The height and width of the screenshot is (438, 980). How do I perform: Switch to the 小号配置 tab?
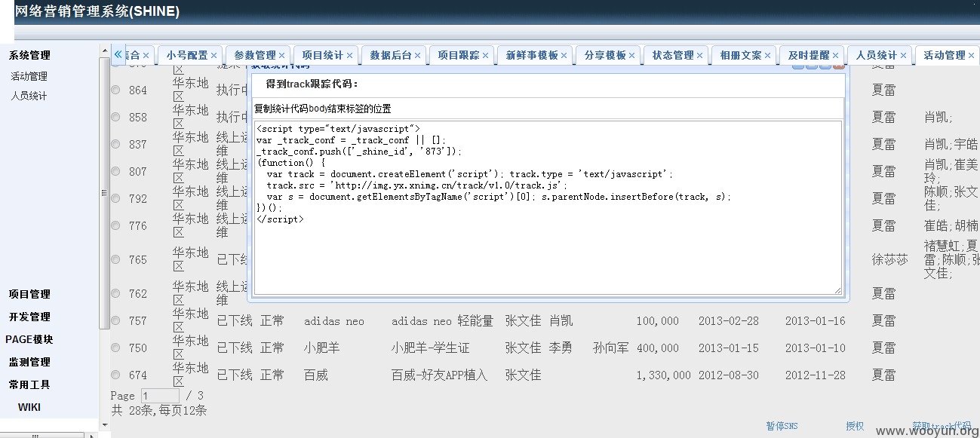tap(186, 55)
